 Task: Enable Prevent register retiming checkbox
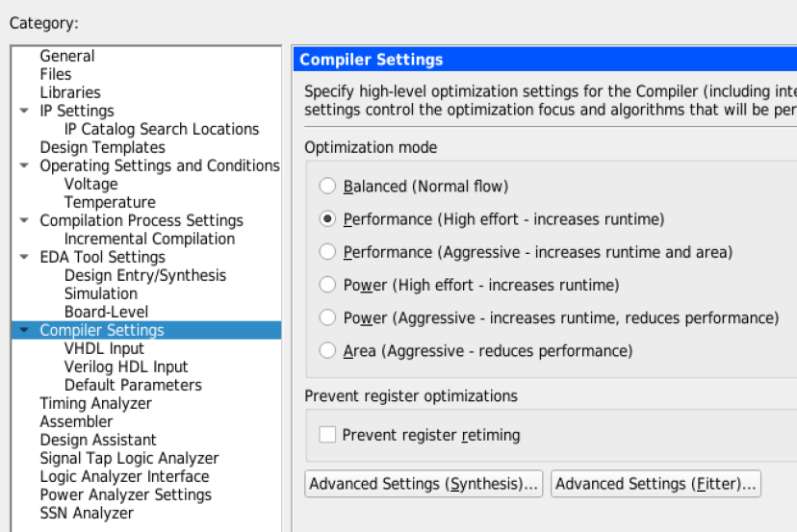click(x=327, y=435)
